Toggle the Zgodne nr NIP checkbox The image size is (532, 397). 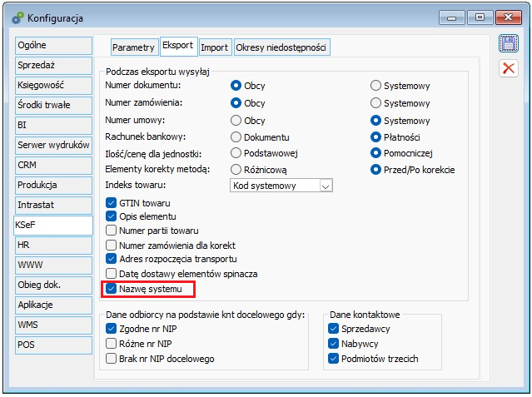click(111, 329)
